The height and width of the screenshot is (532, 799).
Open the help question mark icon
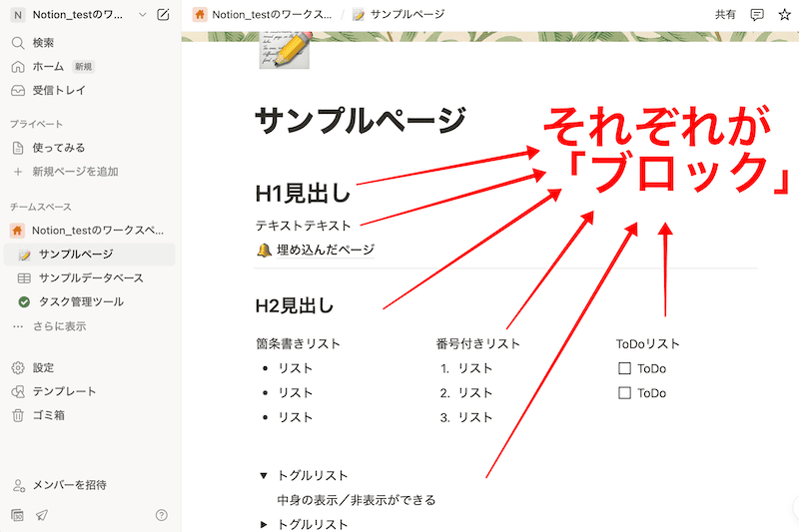pyautogui.click(x=162, y=515)
